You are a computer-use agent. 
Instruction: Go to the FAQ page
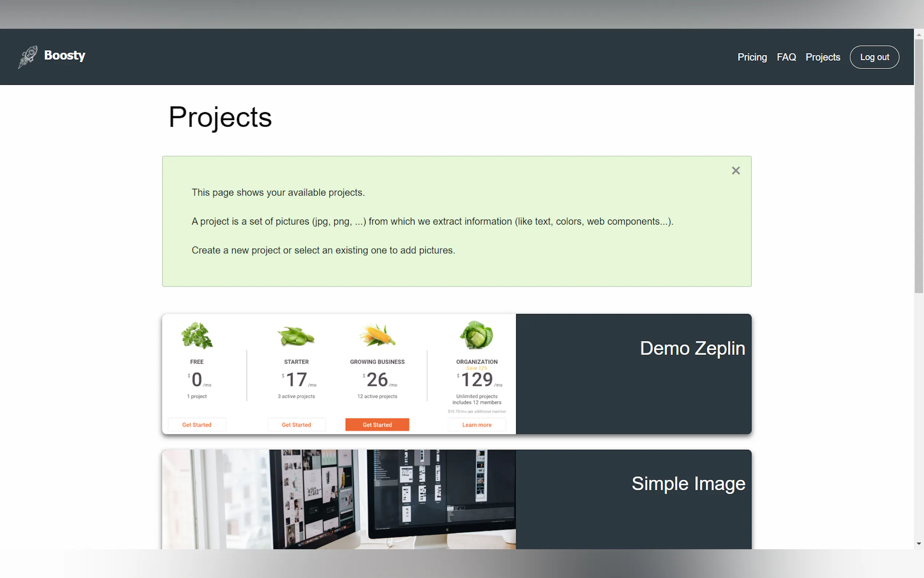[786, 57]
